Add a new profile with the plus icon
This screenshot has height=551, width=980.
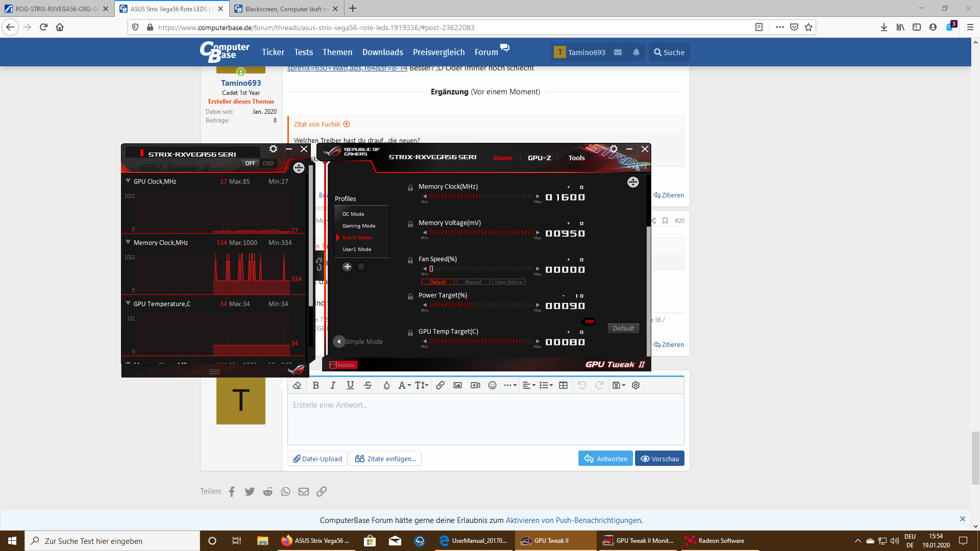pyautogui.click(x=347, y=266)
